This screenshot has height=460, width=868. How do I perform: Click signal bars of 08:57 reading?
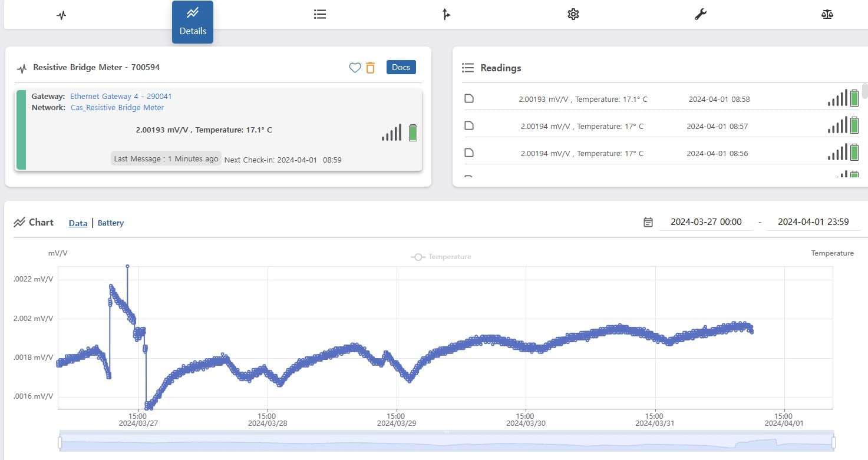click(837, 125)
